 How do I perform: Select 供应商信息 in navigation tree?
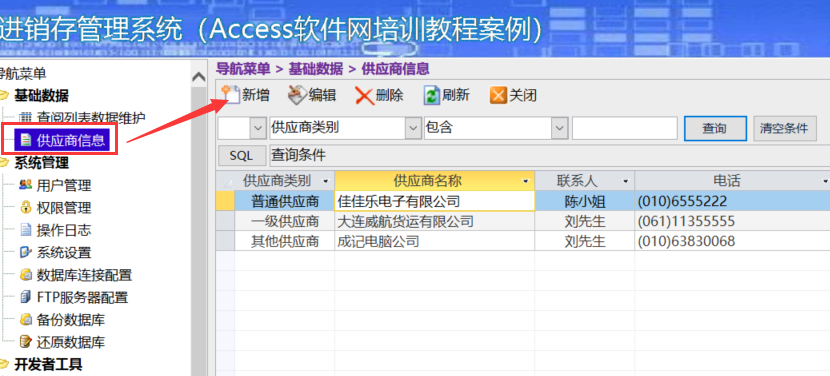click(x=70, y=140)
